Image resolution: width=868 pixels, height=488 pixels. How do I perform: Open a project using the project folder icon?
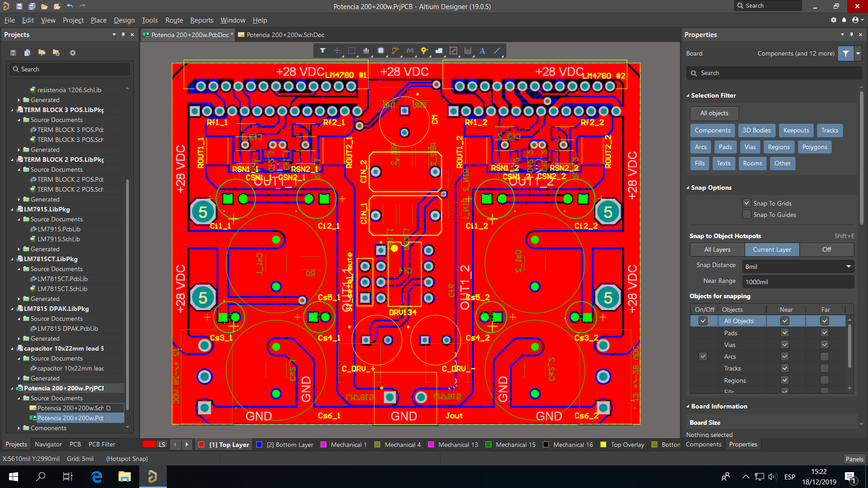pyautogui.click(x=57, y=6)
